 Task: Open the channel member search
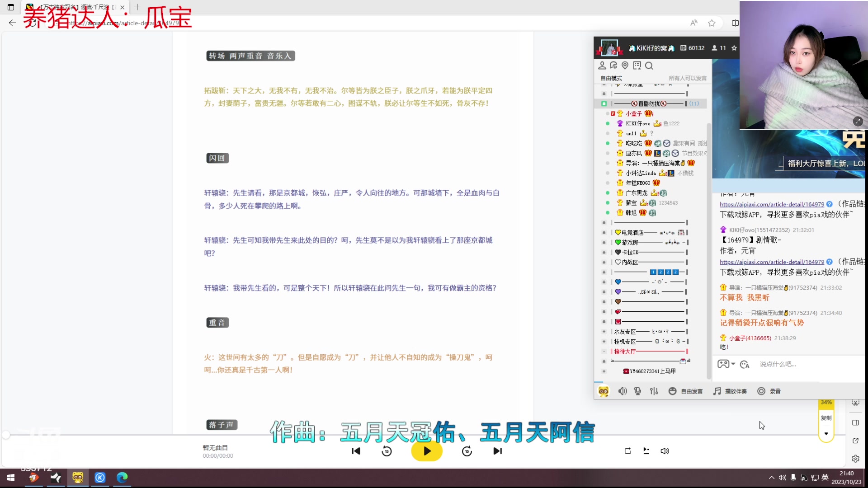tap(650, 66)
